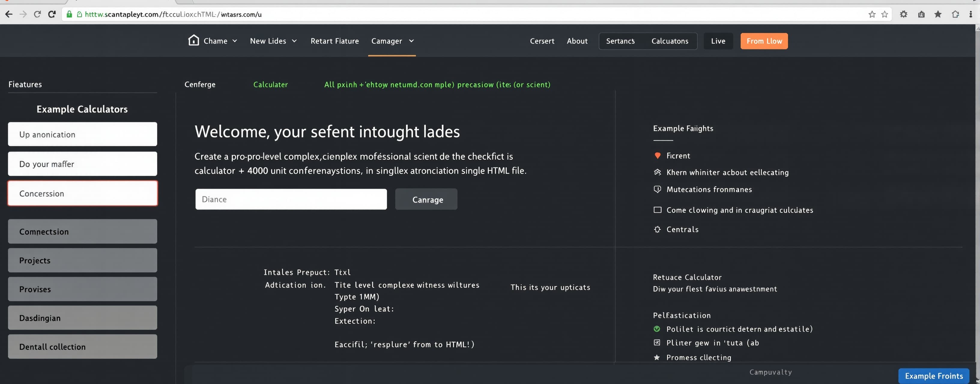
Task: Click the green padlock security icon
Action: pos(69,14)
